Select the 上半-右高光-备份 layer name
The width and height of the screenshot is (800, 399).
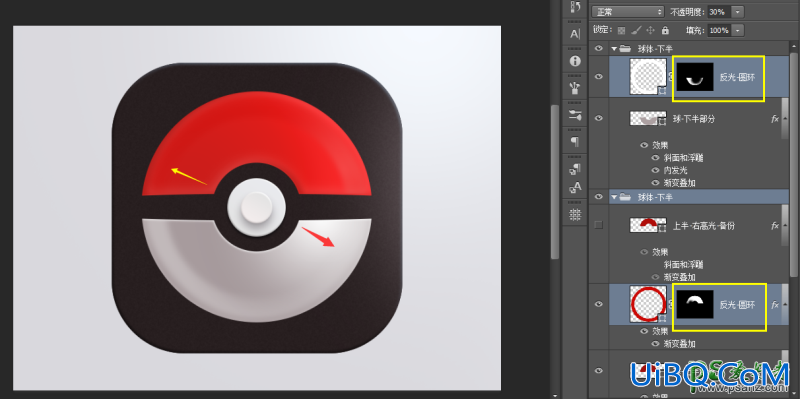(704, 225)
